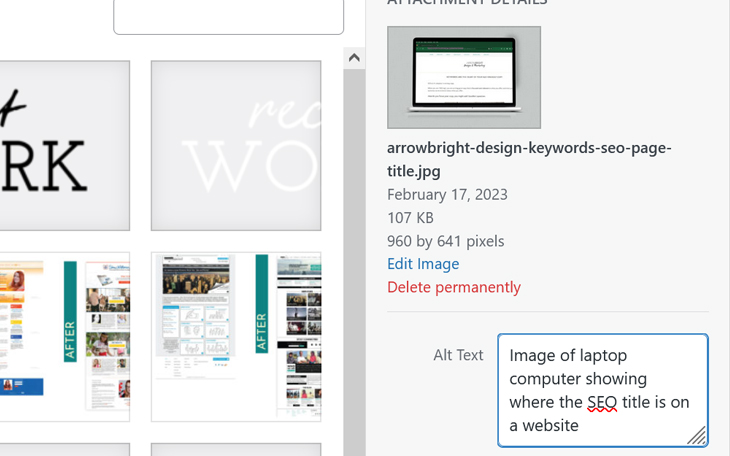Select the gray thumbnail with white WORK text
730x456 pixels.
coord(236,145)
